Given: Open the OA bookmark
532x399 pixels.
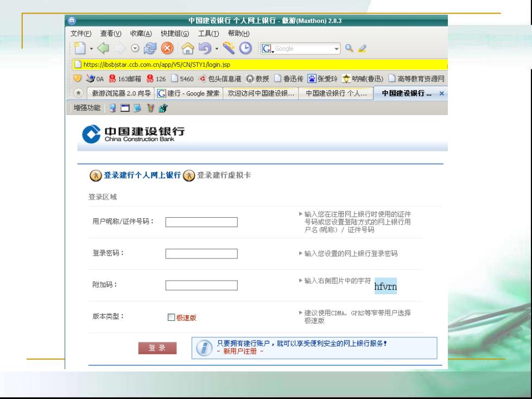Looking at the screenshot, I should click(x=95, y=79).
